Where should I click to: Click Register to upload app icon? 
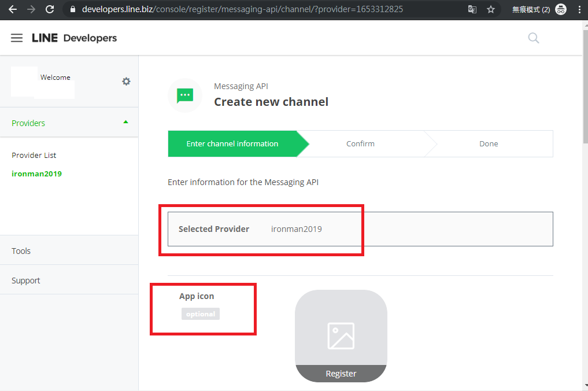click(x=341, y=374)
